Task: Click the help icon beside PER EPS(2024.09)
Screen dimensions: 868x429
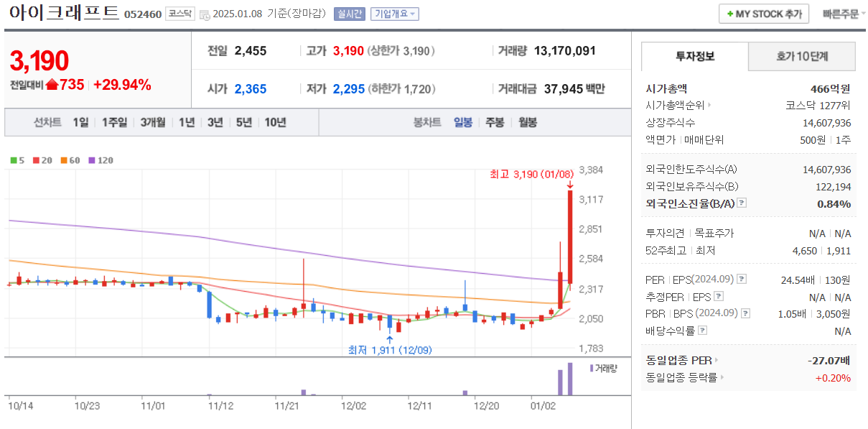Action: click(742, 280)
